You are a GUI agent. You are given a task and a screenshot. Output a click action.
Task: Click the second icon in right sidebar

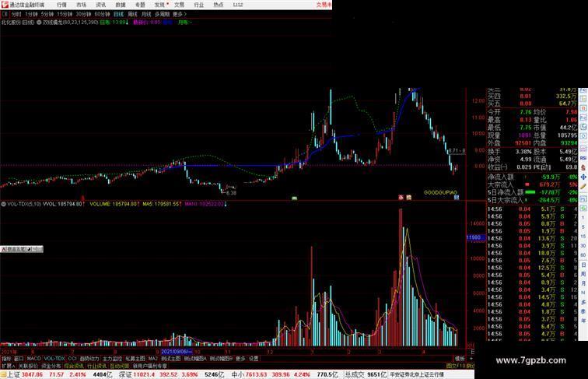pos(583,99)
